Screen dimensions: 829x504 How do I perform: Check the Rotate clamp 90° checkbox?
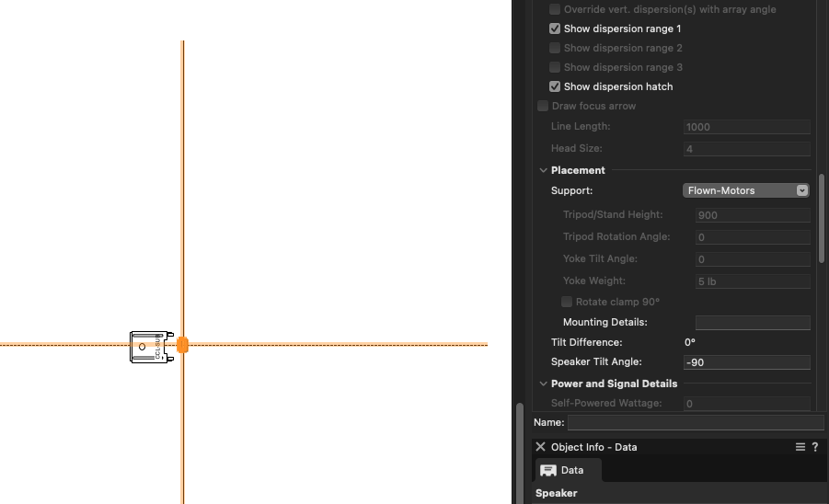[x=567, y=302]
